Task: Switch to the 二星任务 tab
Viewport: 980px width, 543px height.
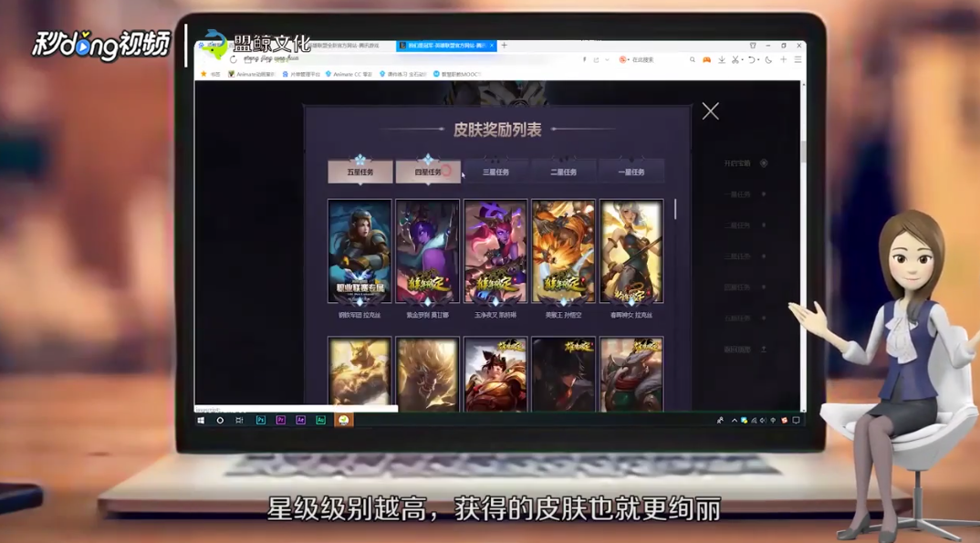Action: pyautogui.click(x=563, y=172)
